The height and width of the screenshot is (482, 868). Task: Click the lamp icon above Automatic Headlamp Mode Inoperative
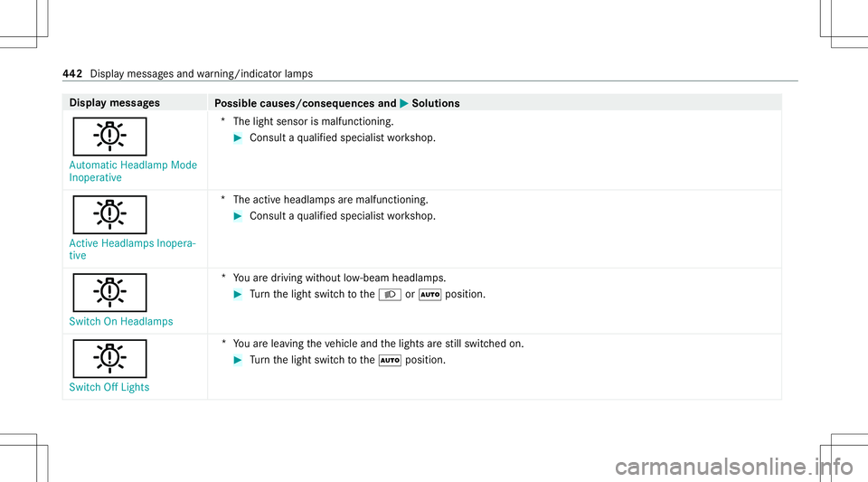(108, 137)
